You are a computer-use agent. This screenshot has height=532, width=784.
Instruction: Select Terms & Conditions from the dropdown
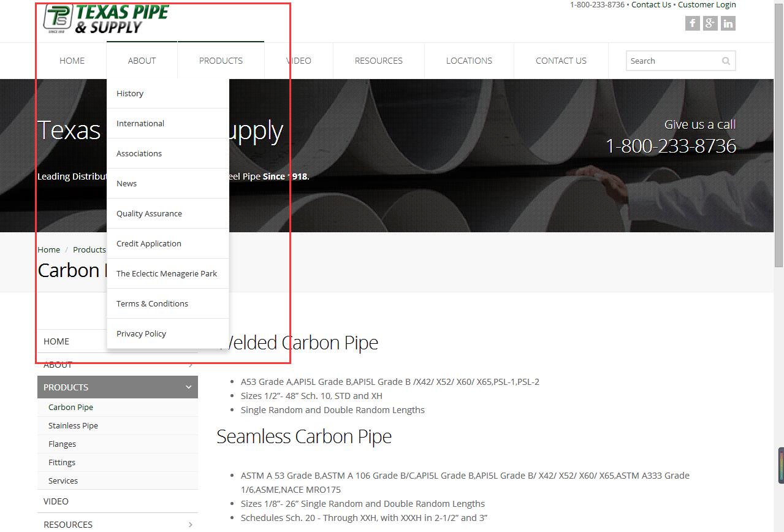pyautogui.click(x=168, y=303)
